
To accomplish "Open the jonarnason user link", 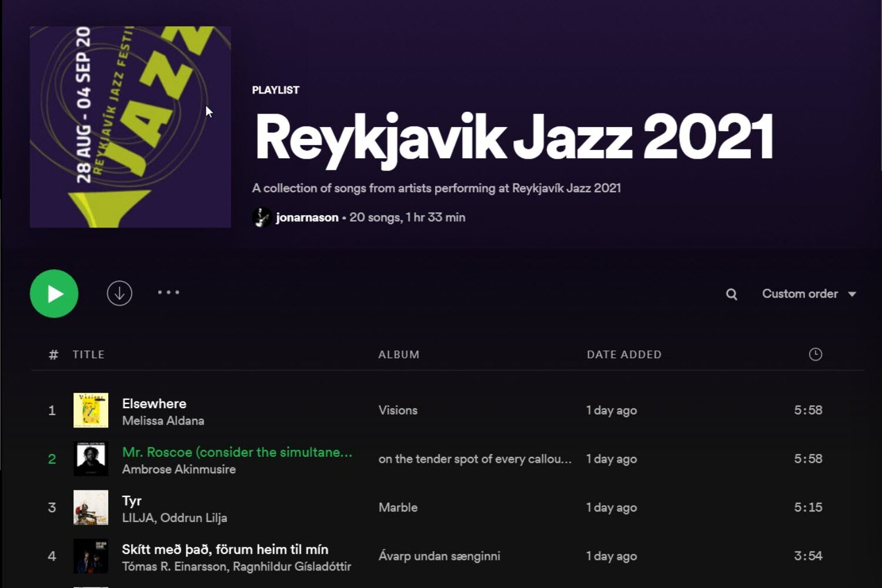I will click(x=307, y=218).
